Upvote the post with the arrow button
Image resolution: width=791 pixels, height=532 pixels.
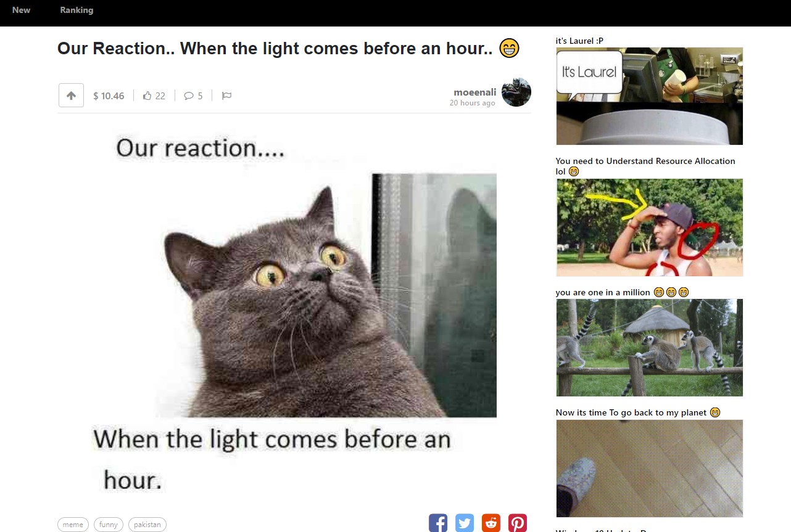(71, 96)
